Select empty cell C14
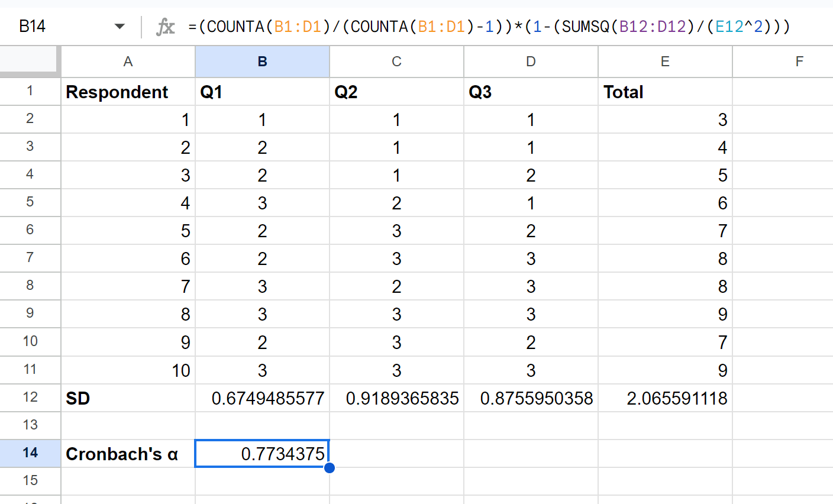Image resolution: width=833 pixels, height=504 pixels. click(x=396, y=454)
